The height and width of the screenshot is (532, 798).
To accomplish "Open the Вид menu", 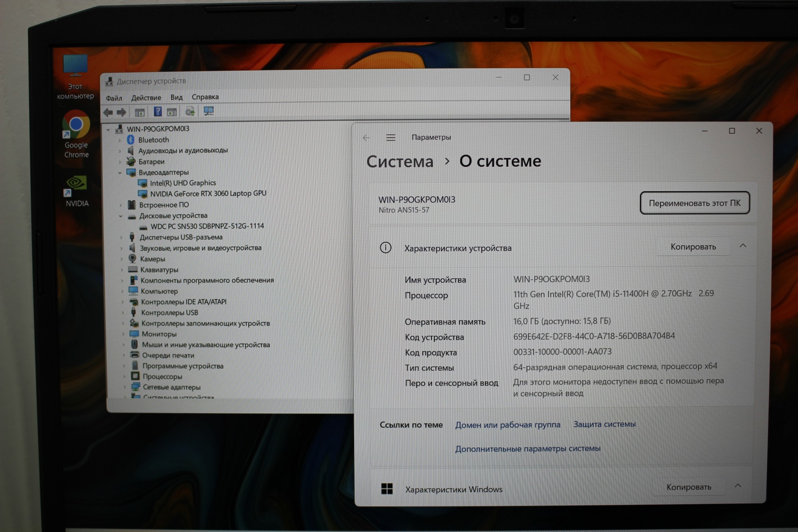I will pyautogui.click(x=176, y=97).
